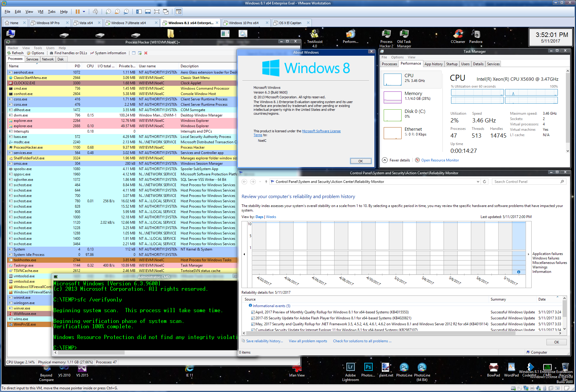Toggle the VM pause button

tap(78, 12)
